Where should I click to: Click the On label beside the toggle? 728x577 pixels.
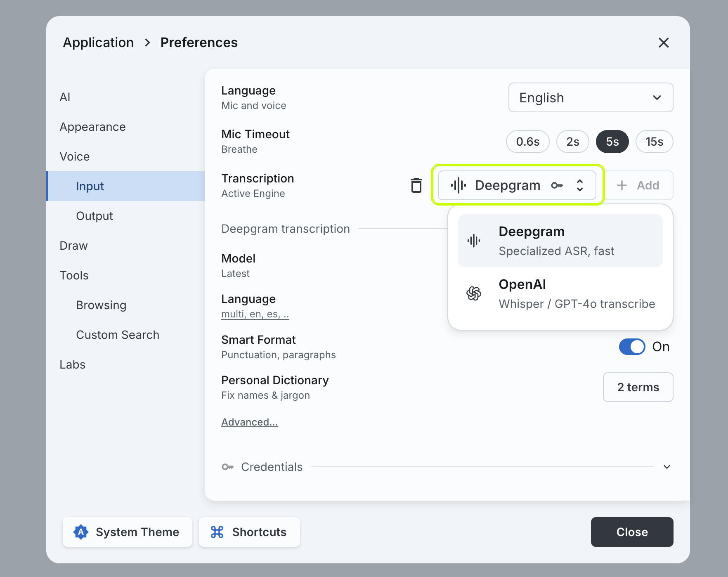click(x=661, y=347)
